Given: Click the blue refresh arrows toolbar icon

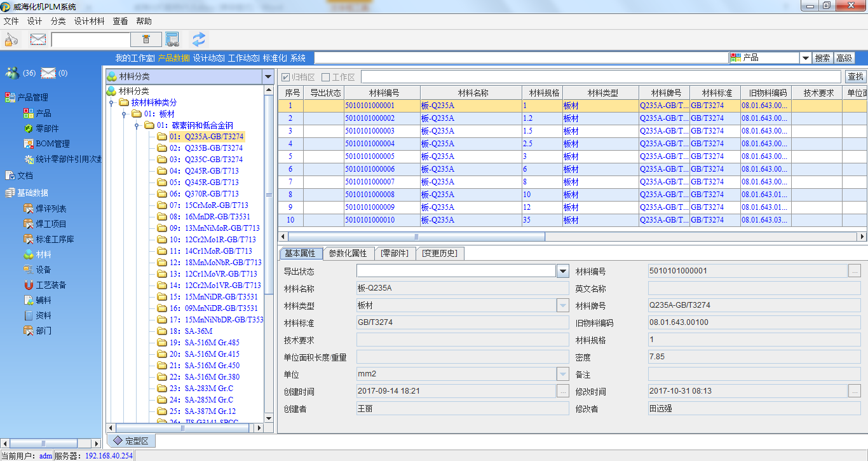Looking at the screenshot, I should click(199, 39).
